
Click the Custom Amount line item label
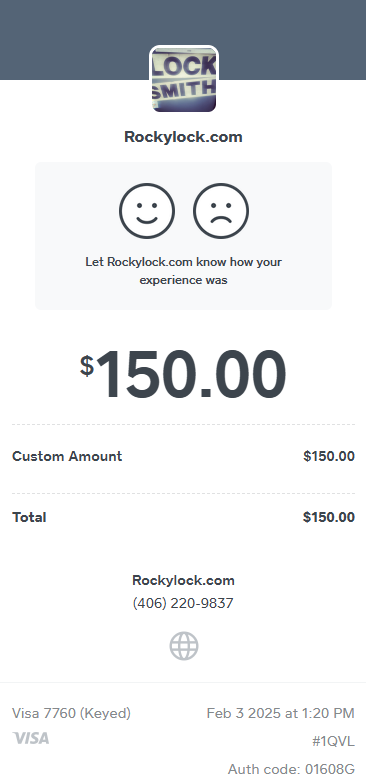(x=67, y=456)
